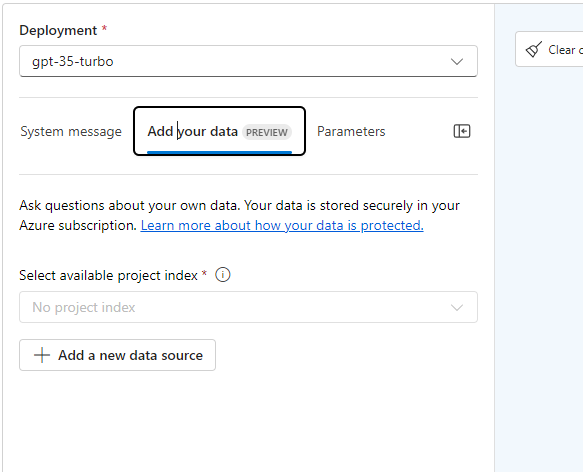The image size is (583, 472).
Task: Click the Select available project index label
Action: pos(109,275)
